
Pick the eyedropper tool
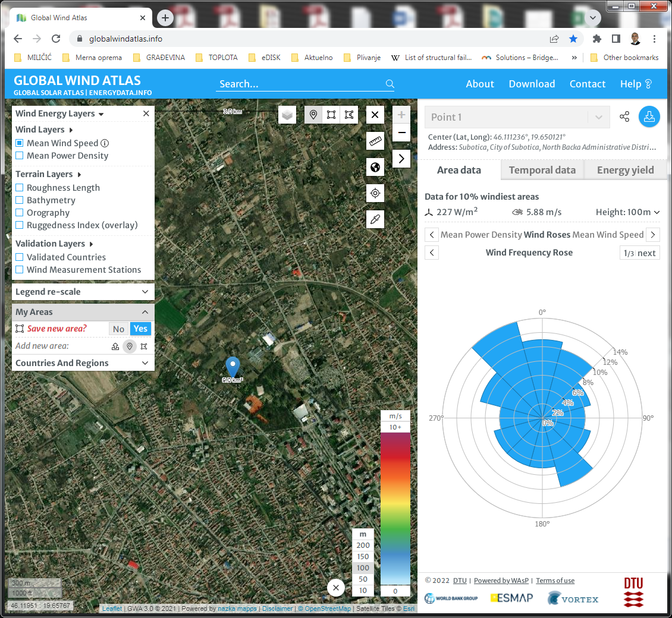375,219
